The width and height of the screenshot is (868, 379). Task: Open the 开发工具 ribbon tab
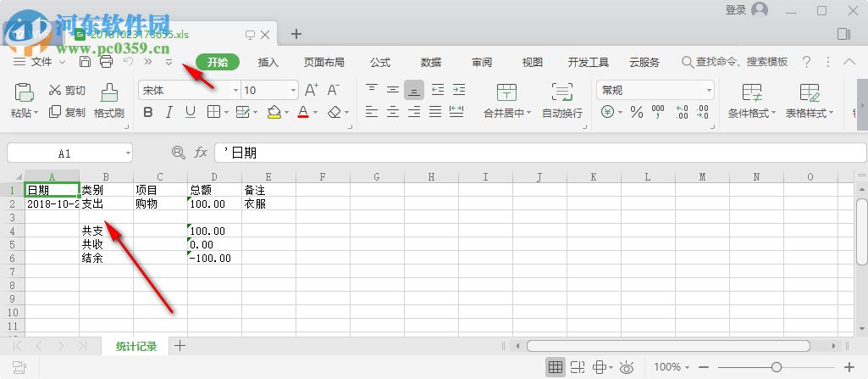[589, 62]
